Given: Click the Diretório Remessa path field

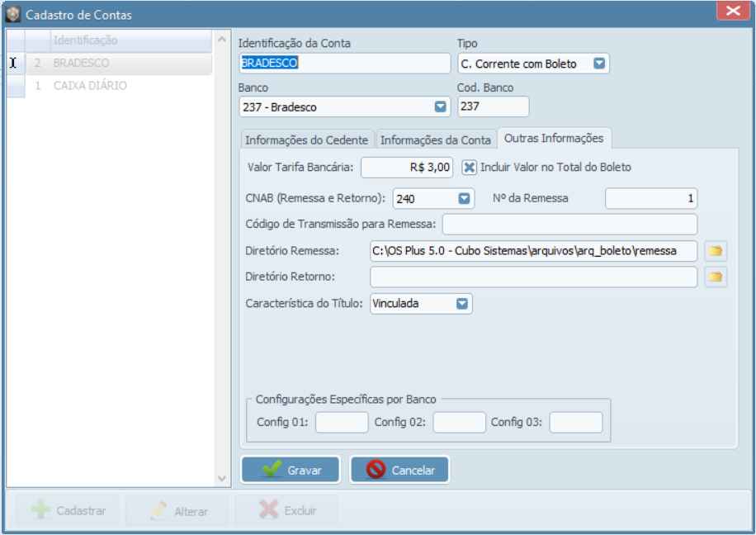Looking at the screenshot, I should tap(533, 251).
